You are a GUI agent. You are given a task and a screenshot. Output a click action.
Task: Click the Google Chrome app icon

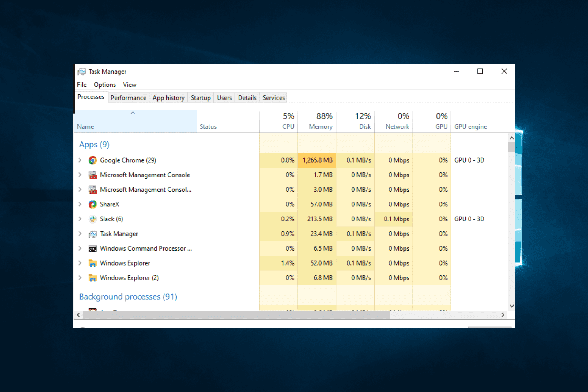[92, 160]
